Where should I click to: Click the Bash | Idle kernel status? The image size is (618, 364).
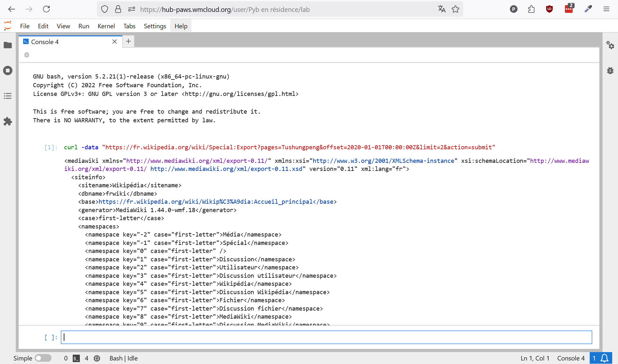pyautogui.click(x=123, y=358)
